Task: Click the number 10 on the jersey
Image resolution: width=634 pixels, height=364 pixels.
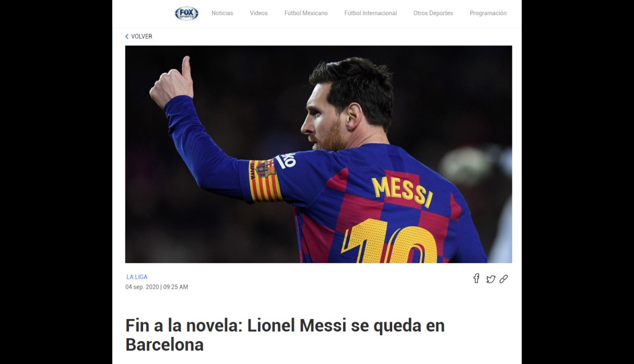Action: pyautogui.click(x=389, y=243)
